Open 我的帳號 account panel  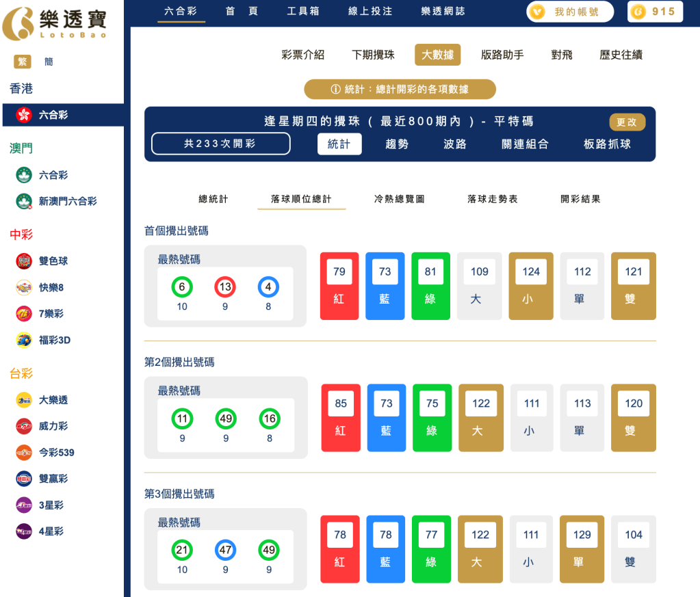pyautogui.click(x=576, y=11)
